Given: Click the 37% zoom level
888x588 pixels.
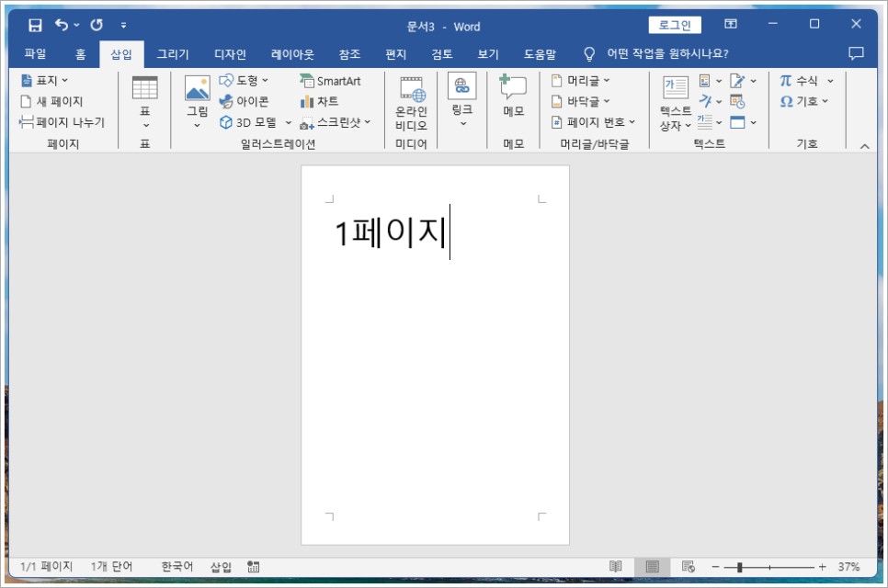Looking at the screenshot, I should (x=848, y=567).
